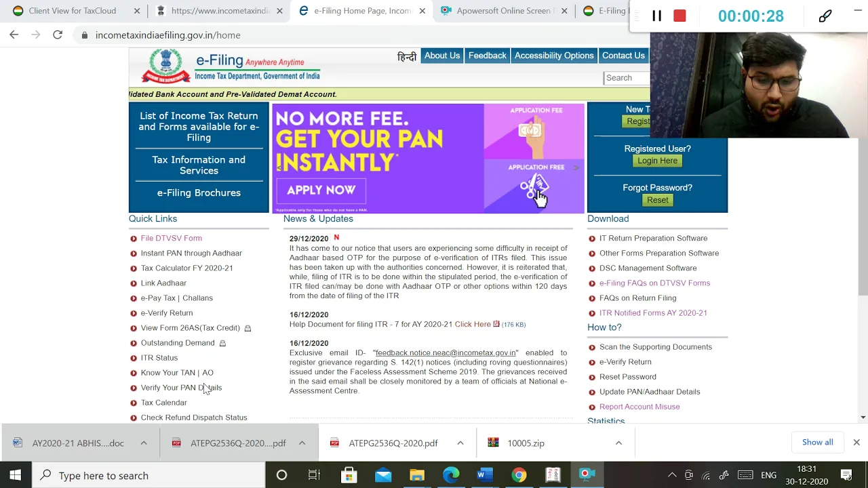This screenshot has height=488, width=868.
Task: Open Outstanding Demand link
Action: tap(178, 342)
